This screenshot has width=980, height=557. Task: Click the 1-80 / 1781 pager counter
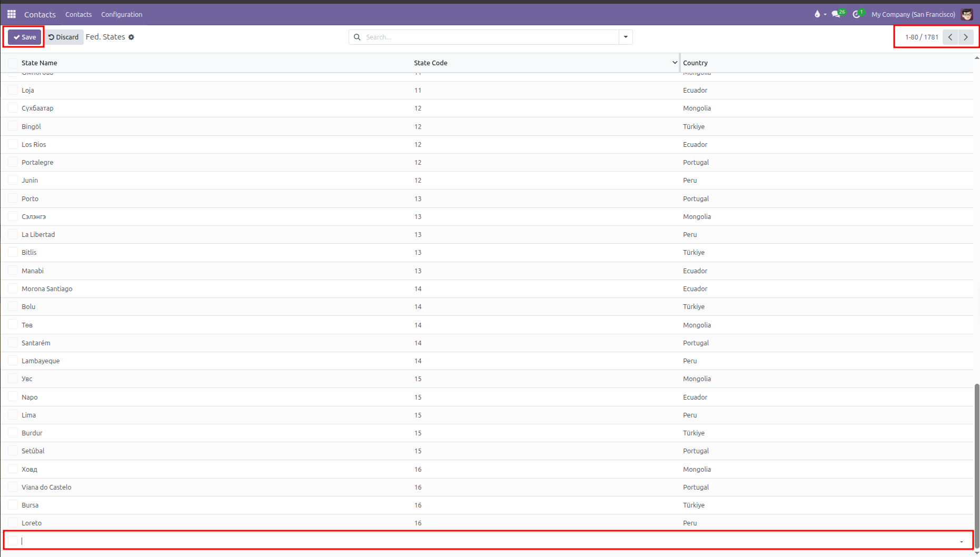click(922, 37)
